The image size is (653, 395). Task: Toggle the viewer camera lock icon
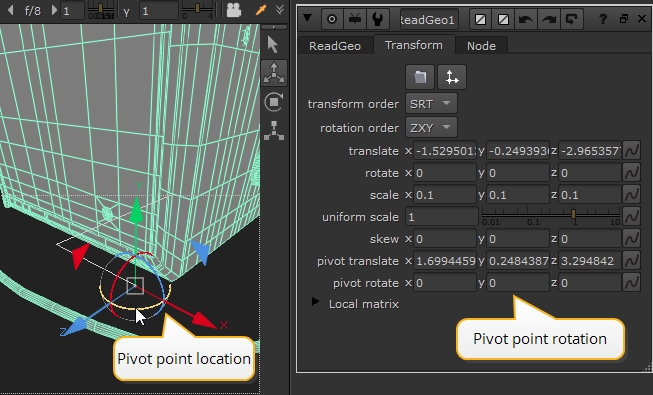234,10
